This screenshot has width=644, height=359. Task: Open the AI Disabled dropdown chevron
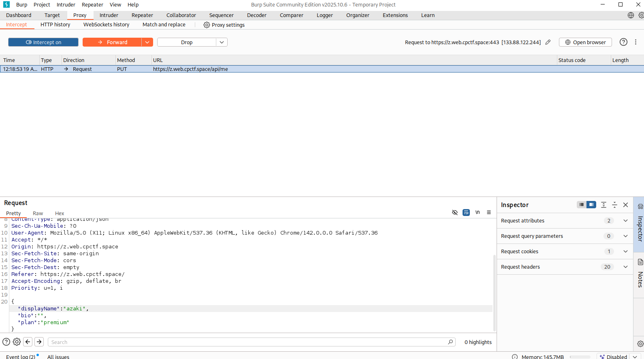click(x=635, y=357)
